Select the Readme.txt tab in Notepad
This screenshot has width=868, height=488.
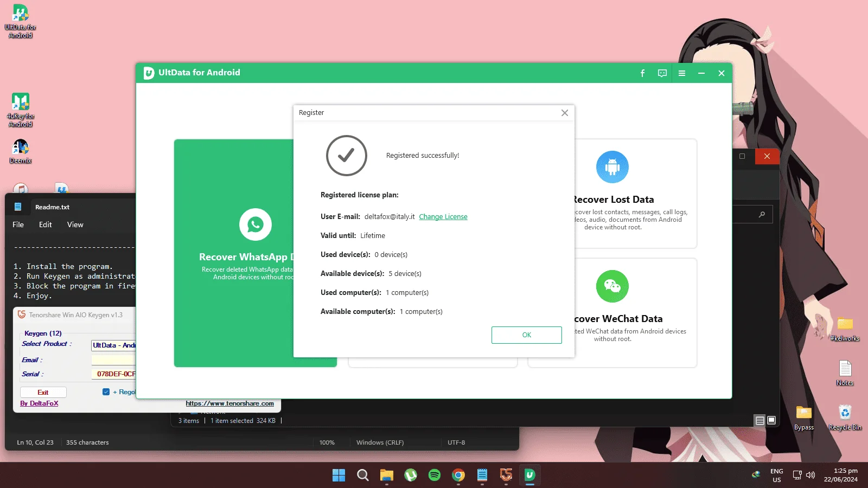point(52,207)
